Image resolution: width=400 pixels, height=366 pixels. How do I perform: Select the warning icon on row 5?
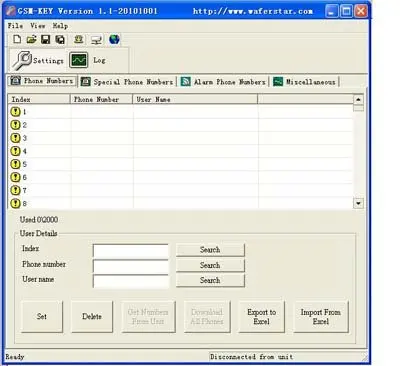click(15, 164)
